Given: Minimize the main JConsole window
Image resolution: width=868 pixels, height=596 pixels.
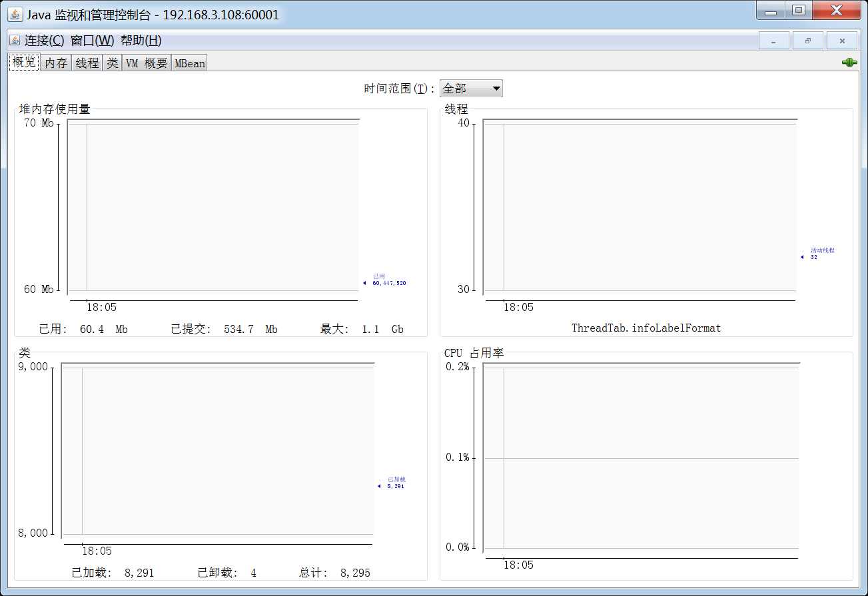Looking at the screenshot, I should [x=771, y=10].
